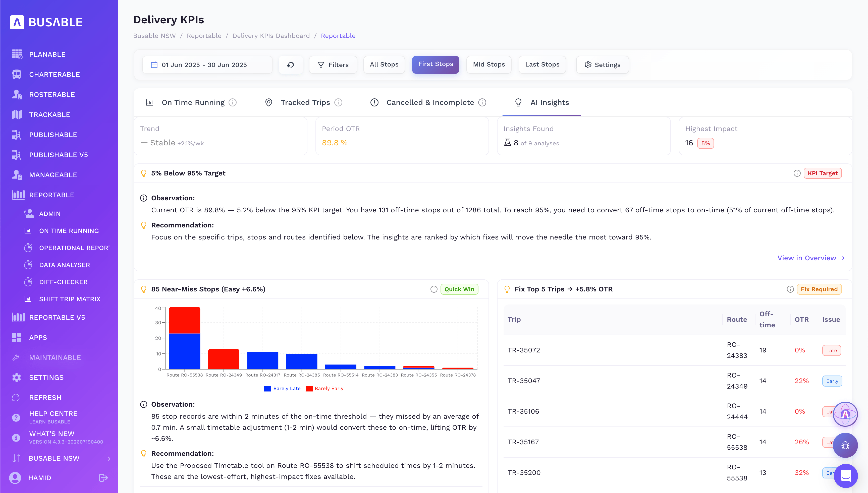Click the Fix Required badge
Viewport: 868px width, 493px height.
(x=819, y=289)
